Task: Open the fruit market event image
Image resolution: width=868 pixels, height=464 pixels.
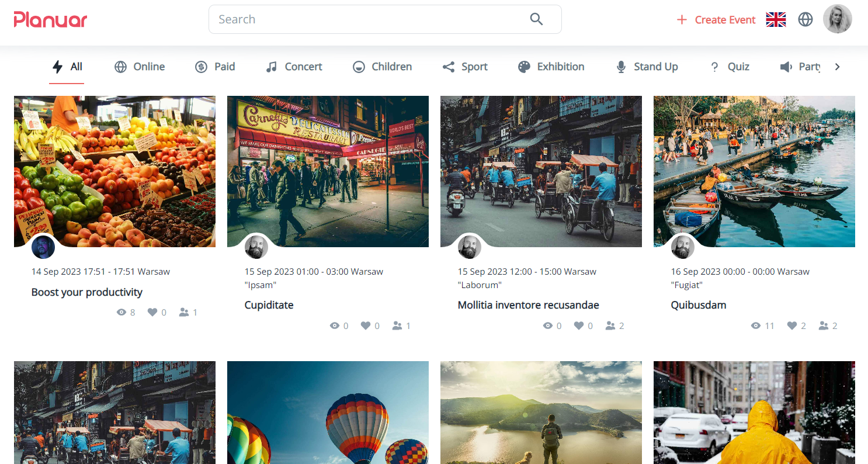Action: (x=114, y=171)
